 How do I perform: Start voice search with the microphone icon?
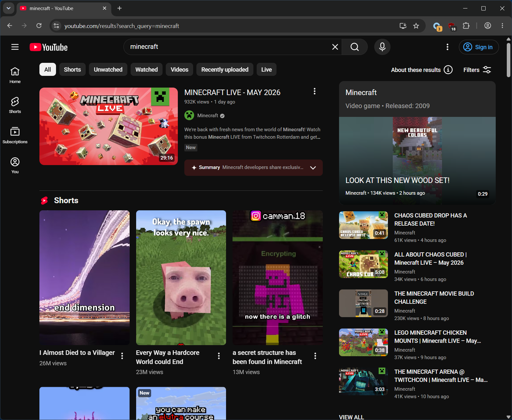[382, 47]
